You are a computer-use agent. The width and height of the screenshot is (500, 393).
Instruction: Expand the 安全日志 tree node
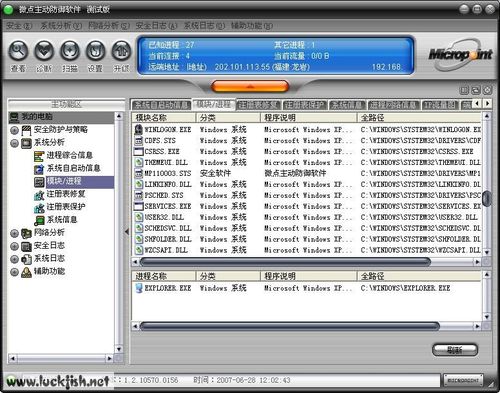point(14,246)
